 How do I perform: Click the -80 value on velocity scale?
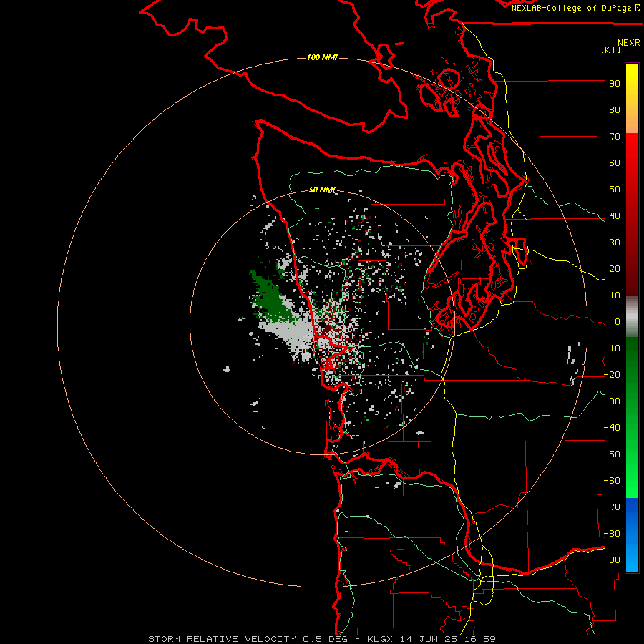tap(612, 534)
